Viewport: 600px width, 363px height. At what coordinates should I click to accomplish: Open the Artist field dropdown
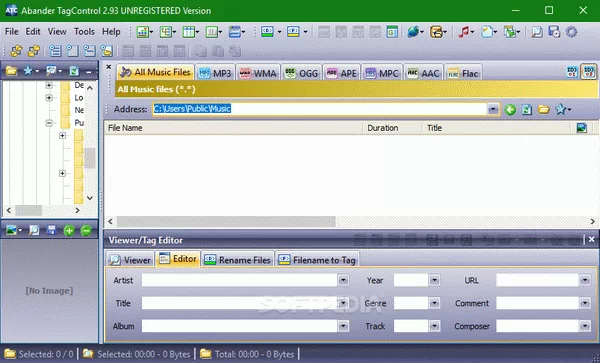pos(343,280)
